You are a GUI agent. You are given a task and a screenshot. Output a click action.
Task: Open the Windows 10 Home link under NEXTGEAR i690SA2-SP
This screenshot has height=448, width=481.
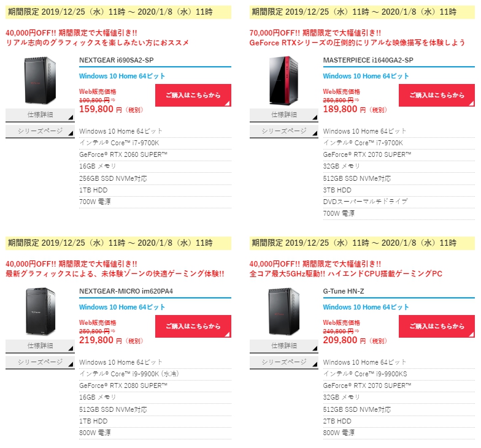tap(122, 76)
